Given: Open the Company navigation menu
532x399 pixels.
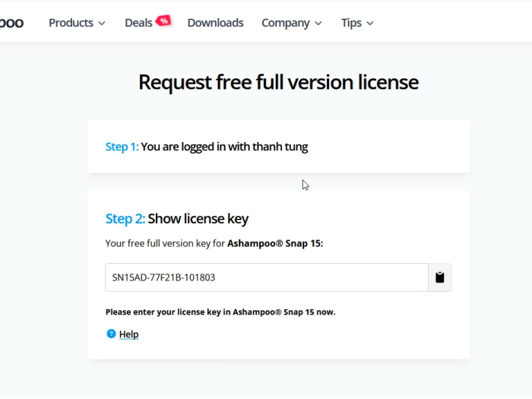Looking at the screenshot, I should point(292,23).
